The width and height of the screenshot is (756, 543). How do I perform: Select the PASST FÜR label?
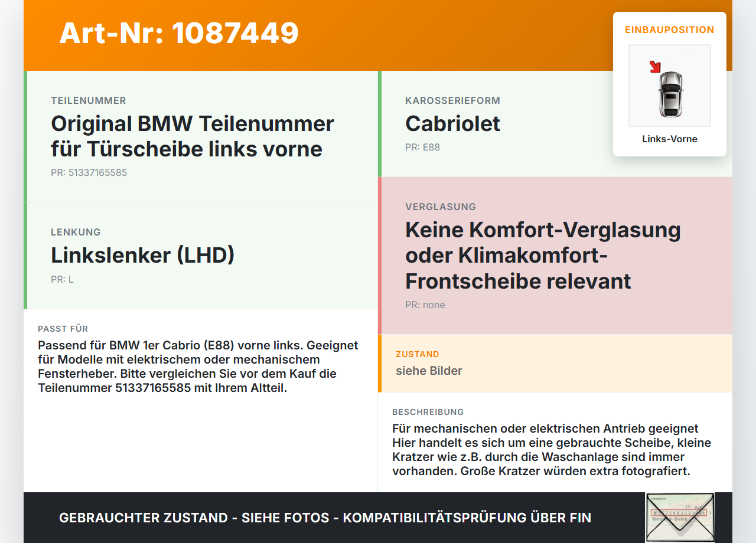pos(63,329)
